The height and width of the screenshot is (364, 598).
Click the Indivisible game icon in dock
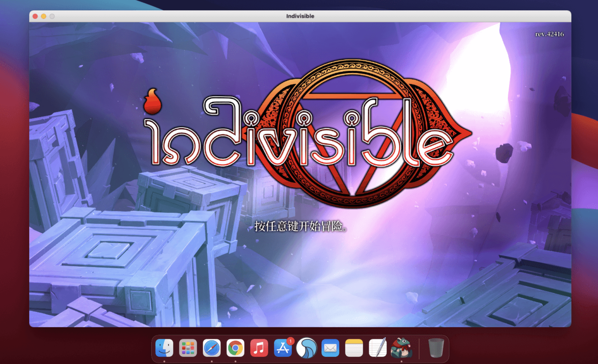(x=401, y=348)
